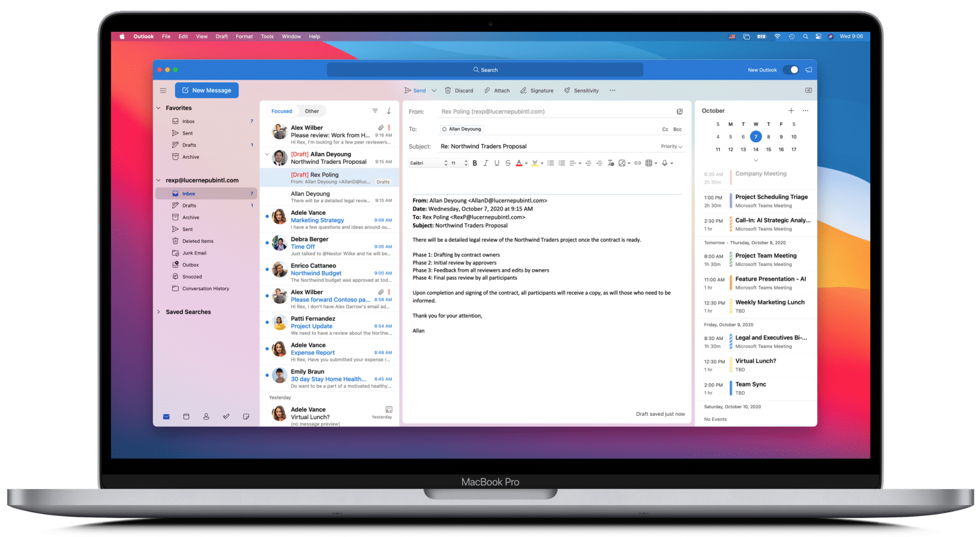Insert a table in the message
This screenshot has width=980, height=537.
[649, 163]
